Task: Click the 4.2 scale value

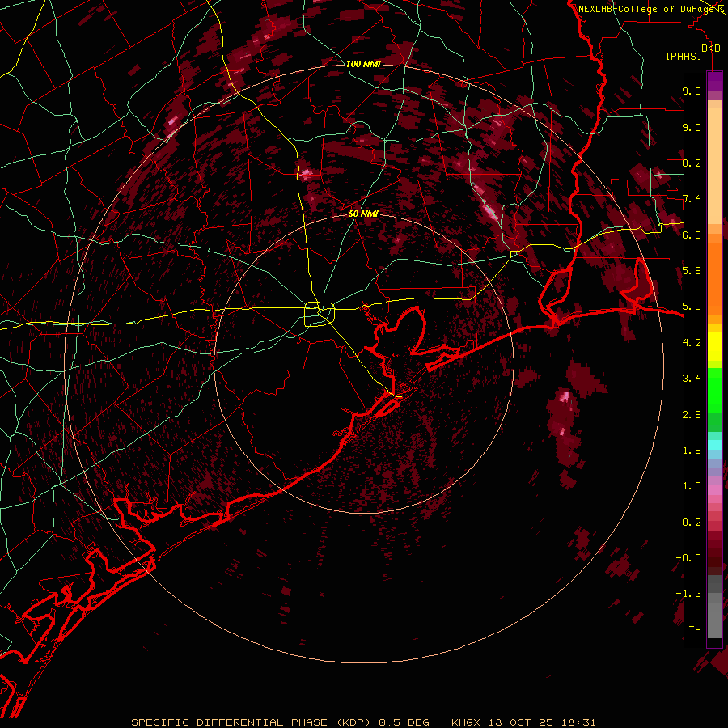Action: point(692,343)
